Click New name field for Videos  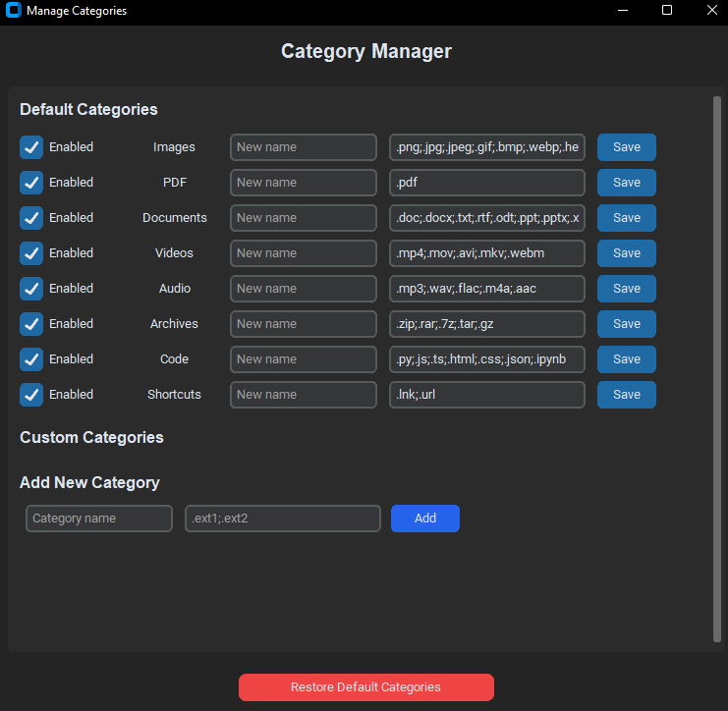point(304,253)
